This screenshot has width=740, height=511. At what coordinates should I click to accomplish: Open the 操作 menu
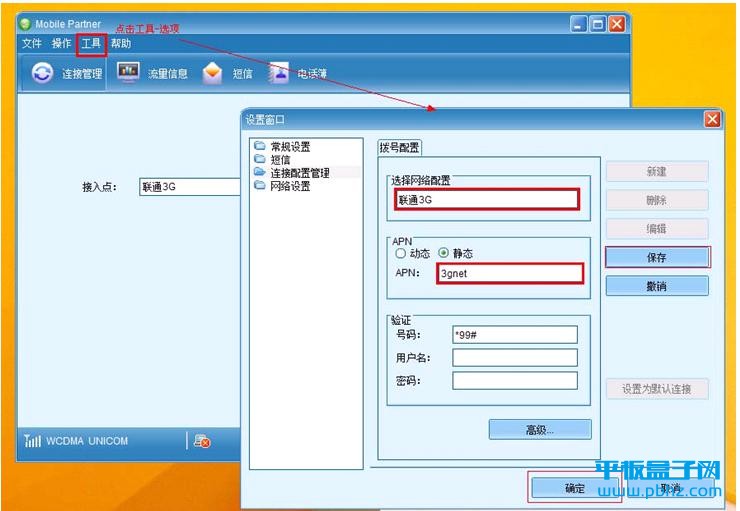[61, 44]
